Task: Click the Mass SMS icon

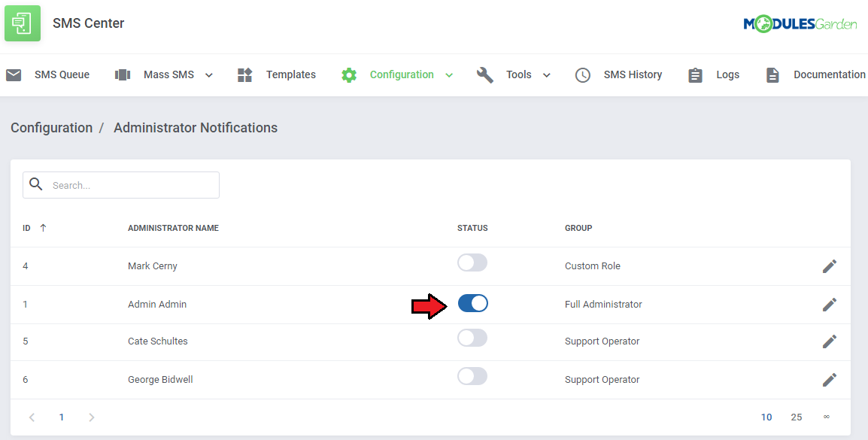Action: pyautogui.click(x=123, y=74)
